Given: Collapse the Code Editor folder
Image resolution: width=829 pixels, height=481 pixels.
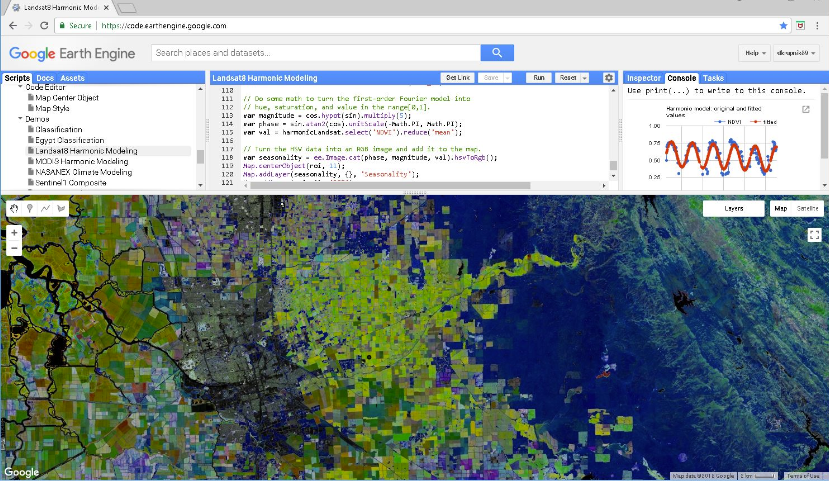Looking at the screenshot, I should pos(21,87).
